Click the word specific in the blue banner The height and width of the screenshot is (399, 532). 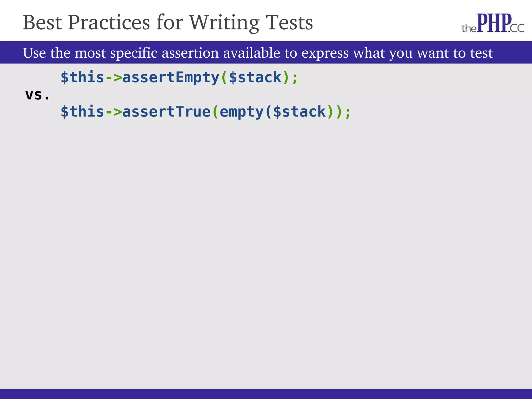[134, 53]
